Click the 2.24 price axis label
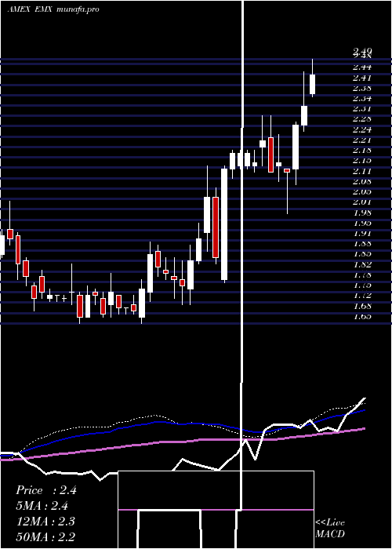 362,129
